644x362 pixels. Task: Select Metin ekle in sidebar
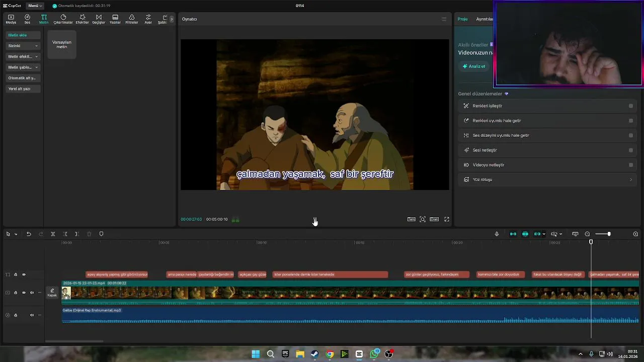(x=23, y=35)
